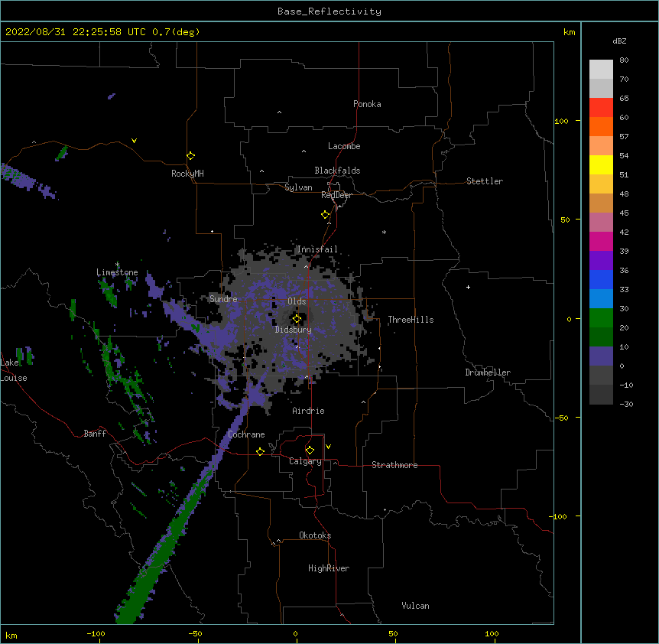Image resolution: width=659 pixels, height=644 pixels.
Task: Click the white plus marker north of Drumheller
Action: (468, 287)
